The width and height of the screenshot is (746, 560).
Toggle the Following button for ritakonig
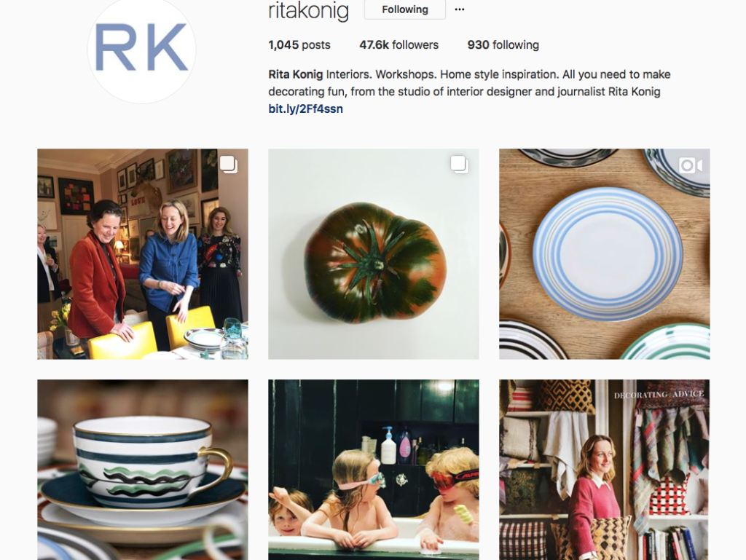(x=405, y=9)
